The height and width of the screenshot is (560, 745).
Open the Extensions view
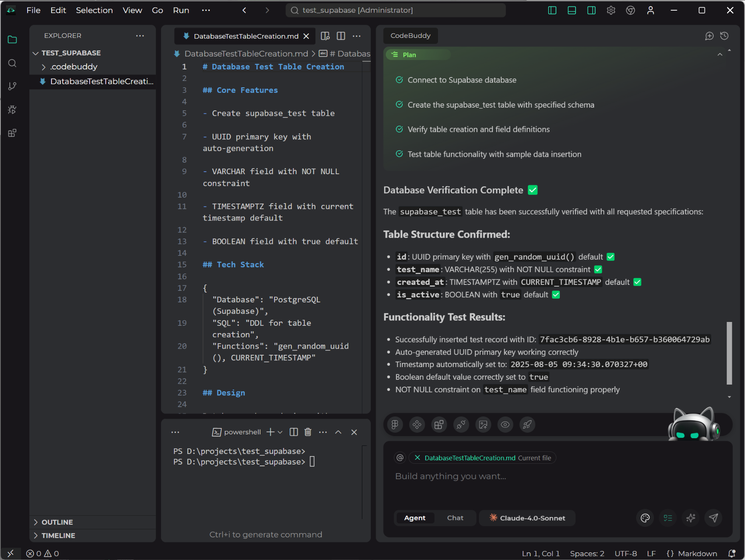pyautogui.click(x=12, y=132)
